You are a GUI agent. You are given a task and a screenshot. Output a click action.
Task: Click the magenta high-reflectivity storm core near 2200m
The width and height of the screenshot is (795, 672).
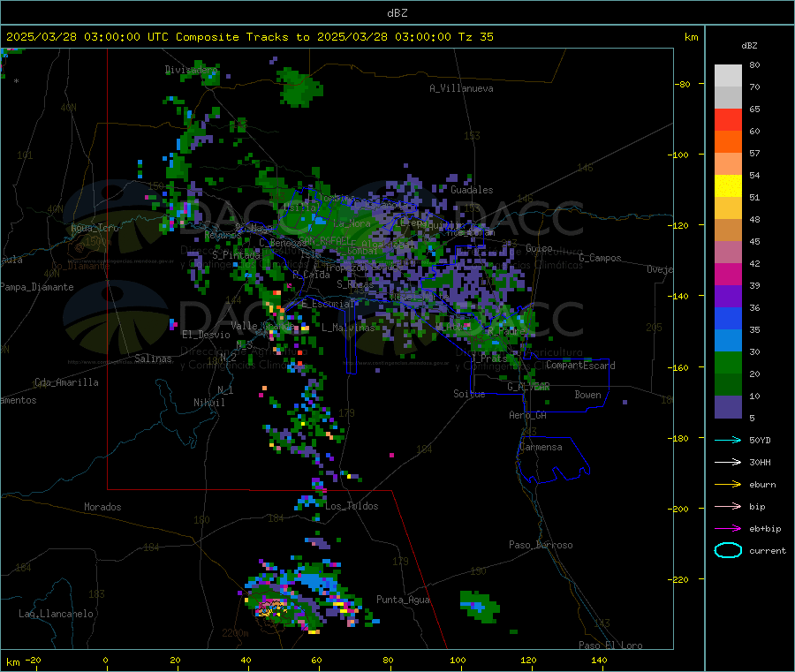pyautogui.click(x=271, y=608)
